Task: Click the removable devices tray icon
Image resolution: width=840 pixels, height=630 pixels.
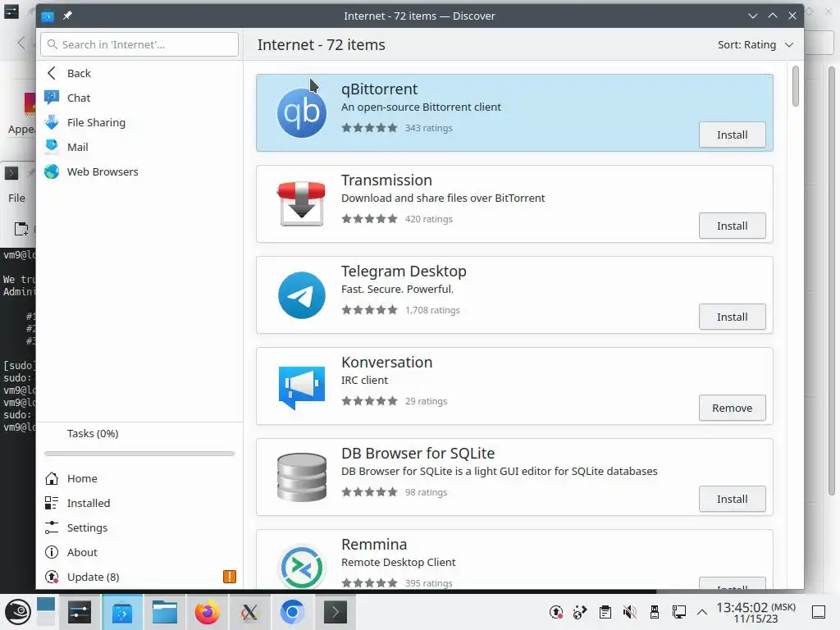Action: [x=654, y=612]
